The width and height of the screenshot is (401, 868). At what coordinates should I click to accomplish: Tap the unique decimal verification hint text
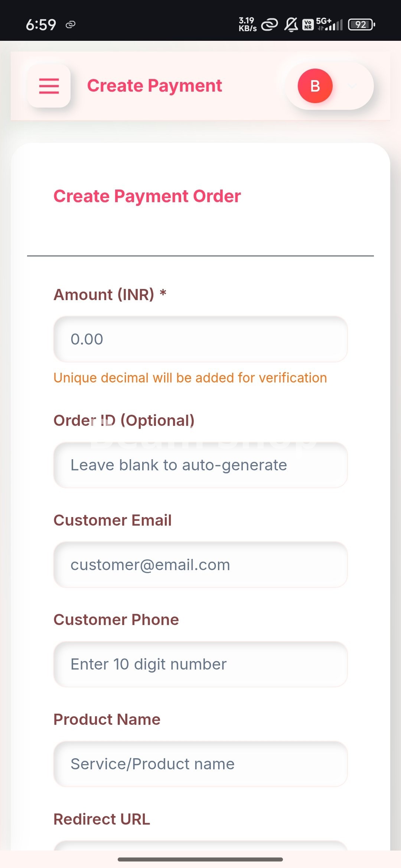point(190,378)
